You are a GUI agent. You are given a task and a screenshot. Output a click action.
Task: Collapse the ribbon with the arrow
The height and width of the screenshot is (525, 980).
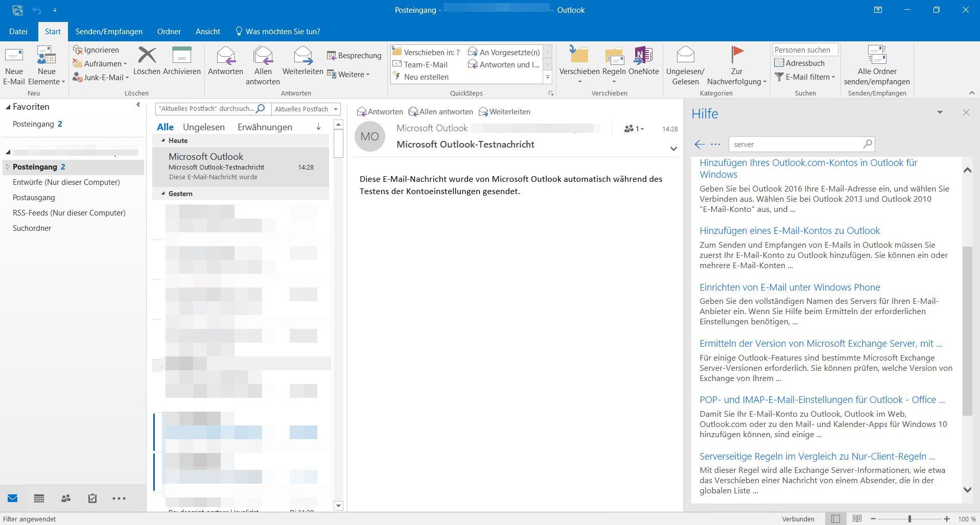point(972,93)
